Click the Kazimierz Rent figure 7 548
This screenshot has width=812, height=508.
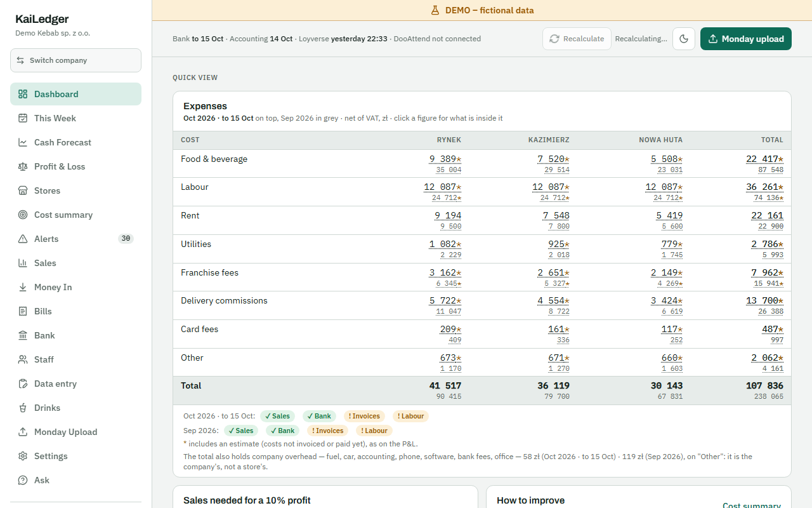[556, 216]
